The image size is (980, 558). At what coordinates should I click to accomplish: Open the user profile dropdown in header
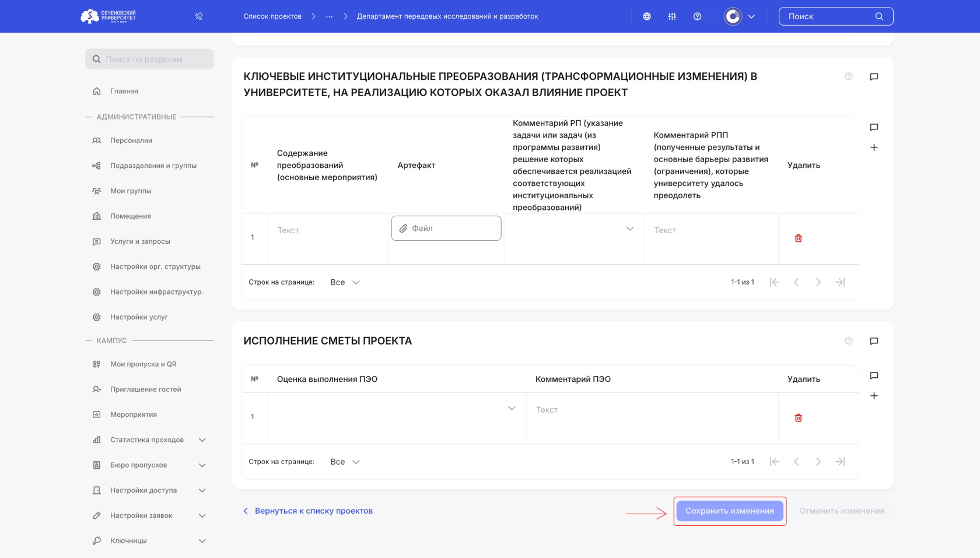pos(740,16)
